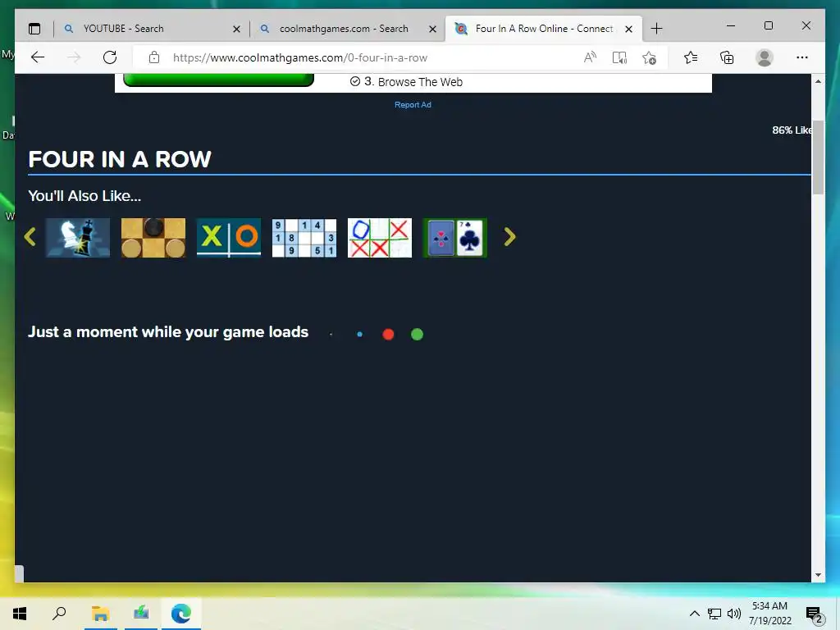
Task: Open the solitaire card game thumbnail
Action: click(455, 238)
